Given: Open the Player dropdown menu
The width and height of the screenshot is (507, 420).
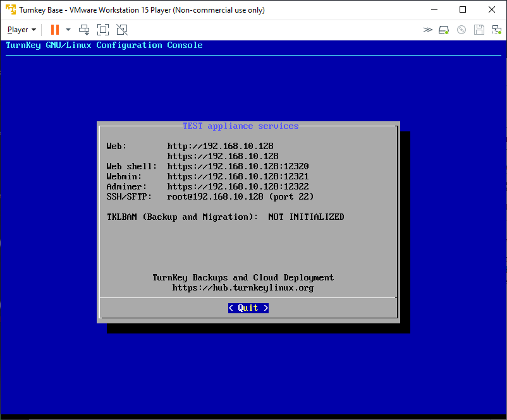Looking at the screenshot, I should (21, 30).
